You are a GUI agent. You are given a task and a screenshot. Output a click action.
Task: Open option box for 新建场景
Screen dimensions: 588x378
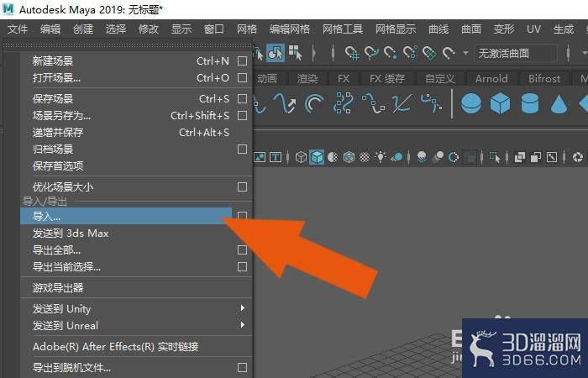point(242,60)
